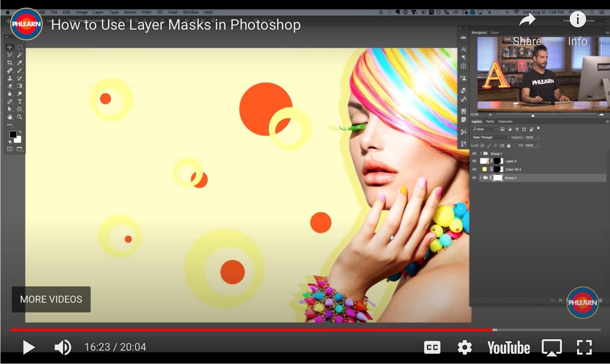Select the Brush tool
Image resolution: width=610 pixels, height=364 pixels.
pos(20,70)
